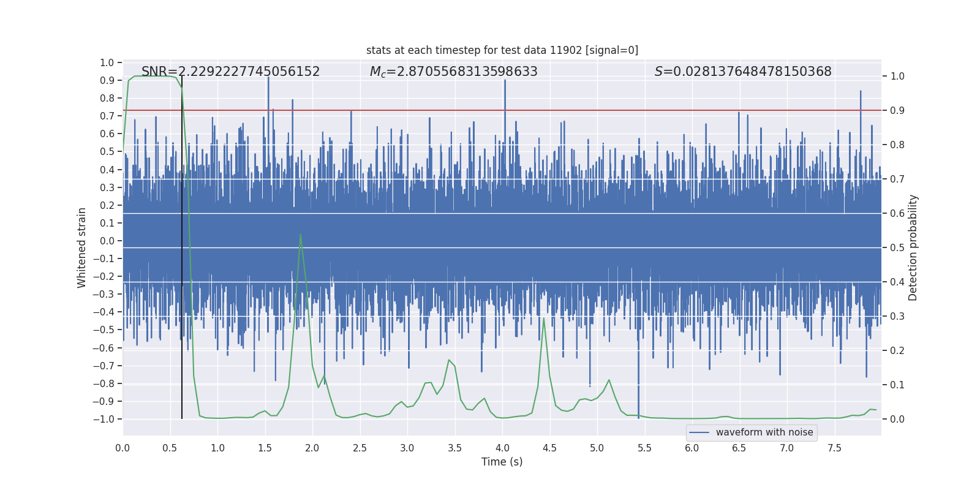Click the Mc chirp mass annotation
Viewport: 980px width, 490px height.
click(453, 72)
